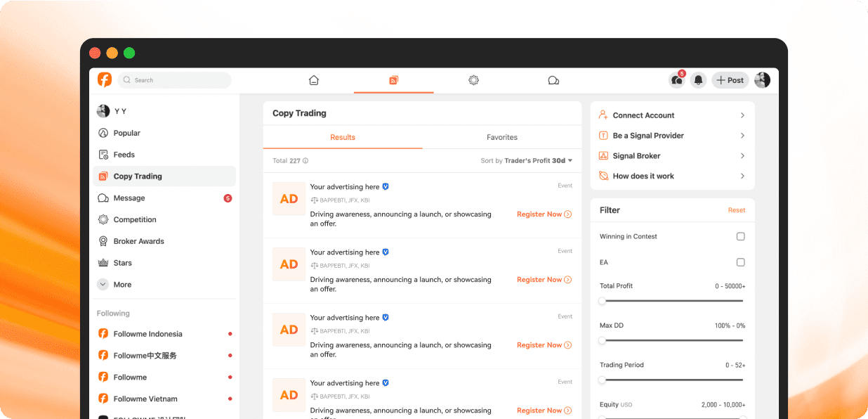Open Broker Awards in the sidebar

click(x=138, y=241)
